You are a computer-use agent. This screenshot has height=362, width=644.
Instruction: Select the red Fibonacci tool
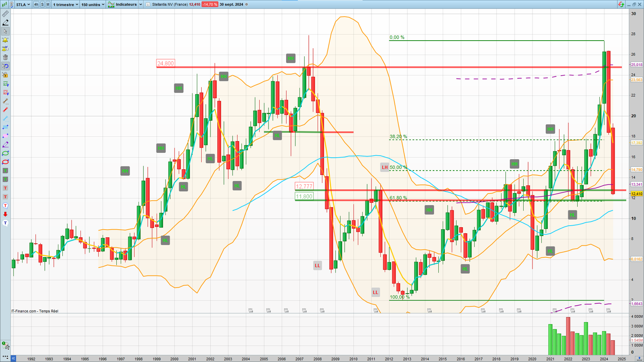5,93
